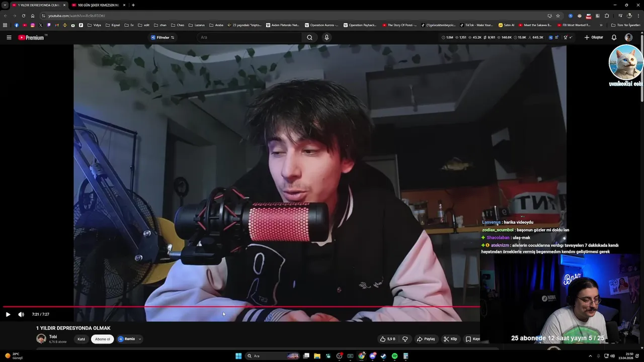644x362 pixels.
Task: Expand the dropdown arrow beside Remix
Action: coord(139,339)
